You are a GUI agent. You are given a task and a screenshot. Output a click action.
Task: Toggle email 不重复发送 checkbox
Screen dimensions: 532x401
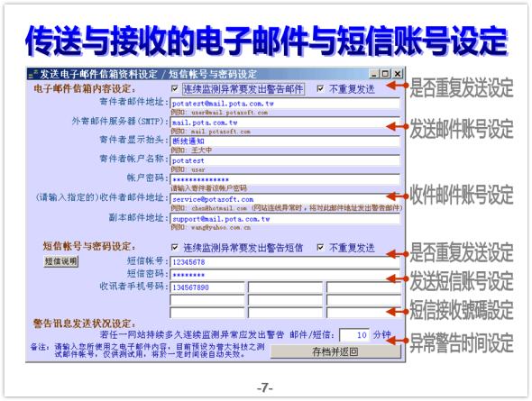pyautogui.click(x=320, y=89)
